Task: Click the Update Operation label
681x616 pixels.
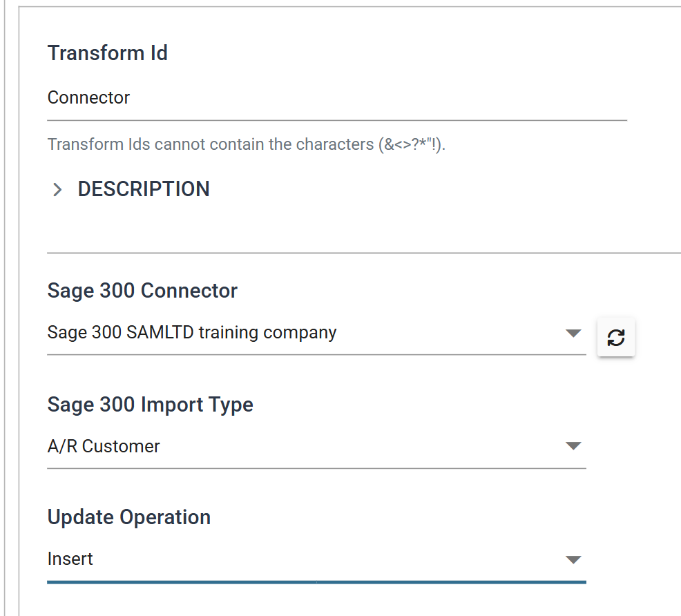Action: (x=129, y=517)
